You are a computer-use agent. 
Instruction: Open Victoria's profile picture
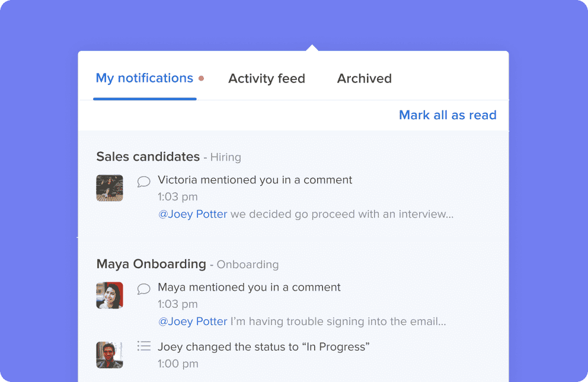point(110,188)
